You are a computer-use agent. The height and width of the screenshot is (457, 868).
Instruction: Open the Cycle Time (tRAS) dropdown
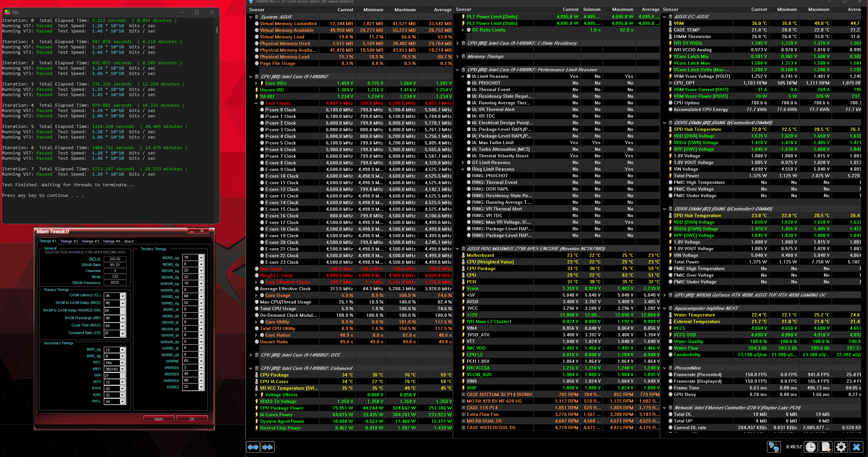[x=123, y=326]
